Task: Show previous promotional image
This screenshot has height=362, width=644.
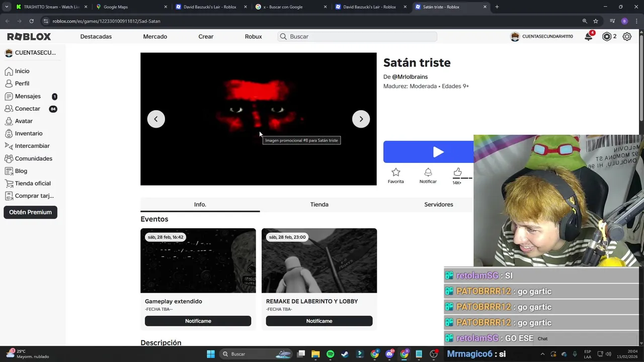Action: click(x=156, y=119)
